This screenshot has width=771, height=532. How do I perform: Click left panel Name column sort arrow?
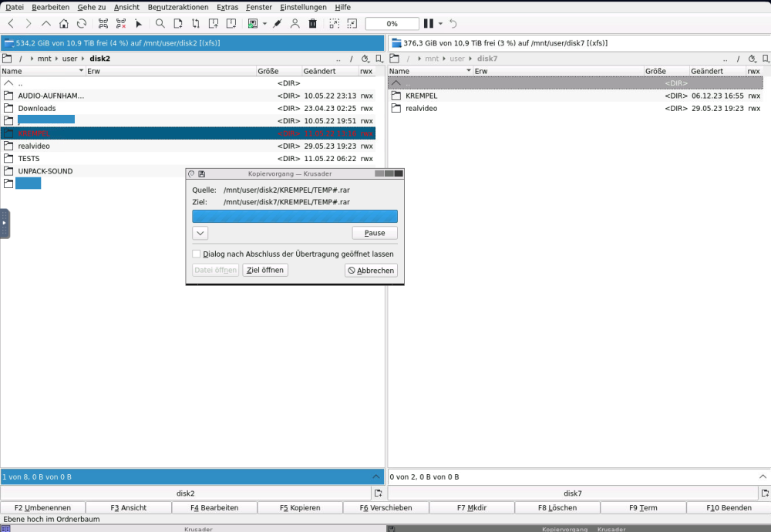coord(81,71)
